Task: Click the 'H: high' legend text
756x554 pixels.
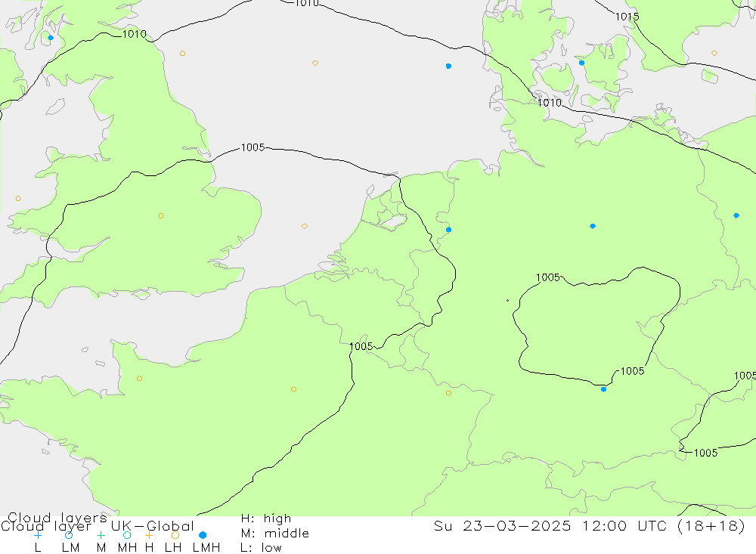Action: coord(266,518)
